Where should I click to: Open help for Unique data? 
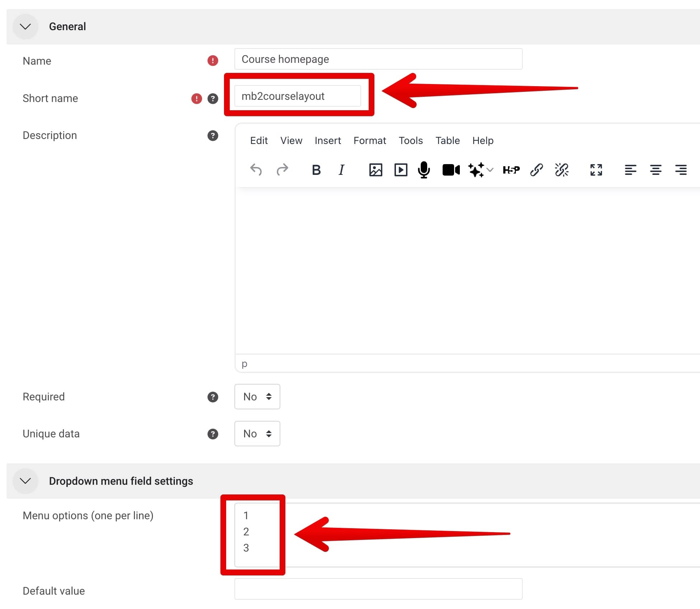pos(213,434)
